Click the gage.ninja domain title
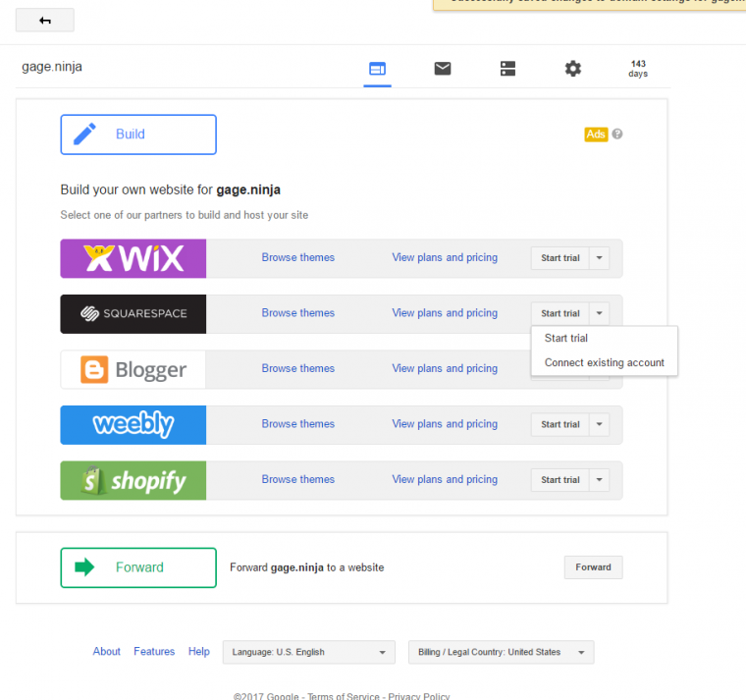The width and height of the screenshot is (746, 700). (52, 67)
